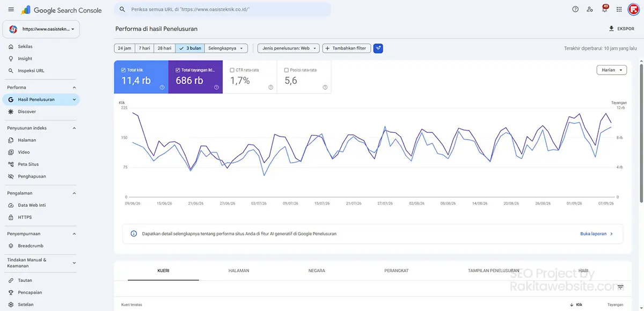Click the blue filter reset icon

pos(378,48)
